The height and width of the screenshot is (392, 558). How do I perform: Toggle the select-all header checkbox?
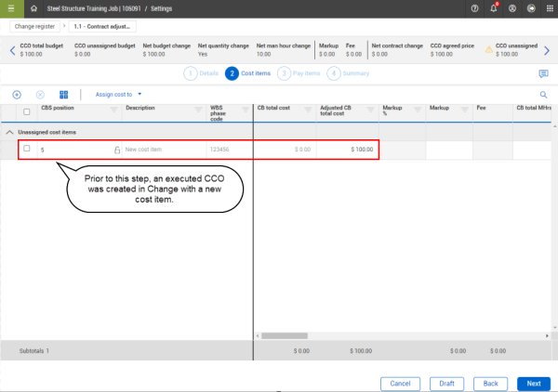[26, 111]
